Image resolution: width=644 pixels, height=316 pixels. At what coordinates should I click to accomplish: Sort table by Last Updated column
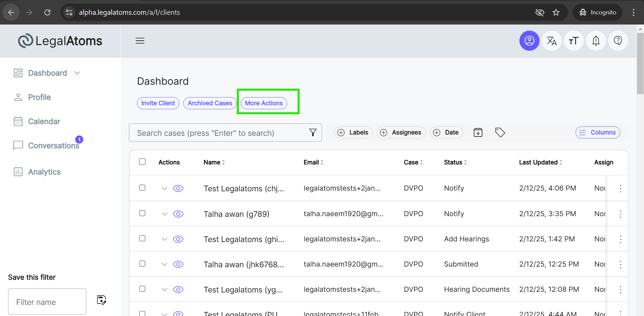point(541,162)
